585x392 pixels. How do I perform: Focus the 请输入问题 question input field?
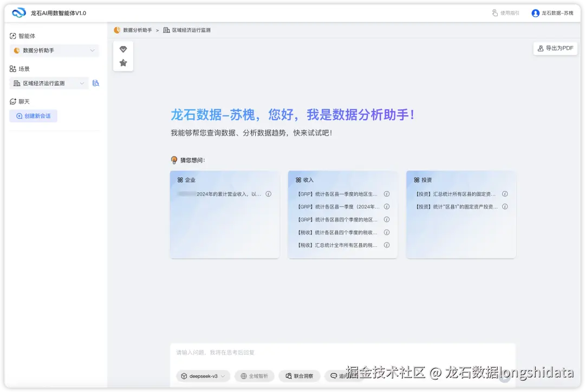[x=342, y=353]
